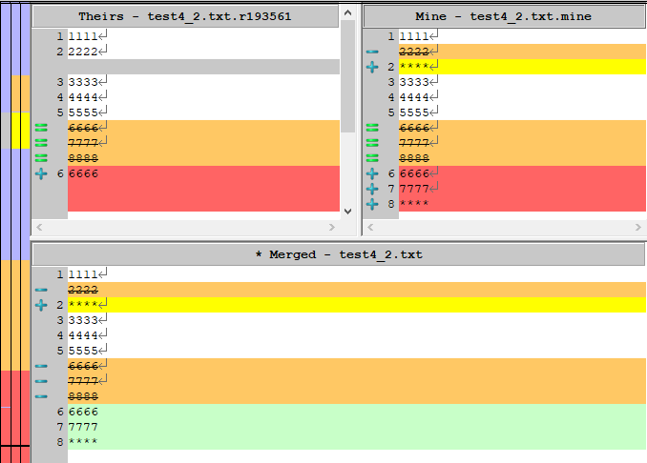Click minus icon beside struck 7777 in Merged pane
Viewport: 647px width, 463px height.
[x=41, y=381]
